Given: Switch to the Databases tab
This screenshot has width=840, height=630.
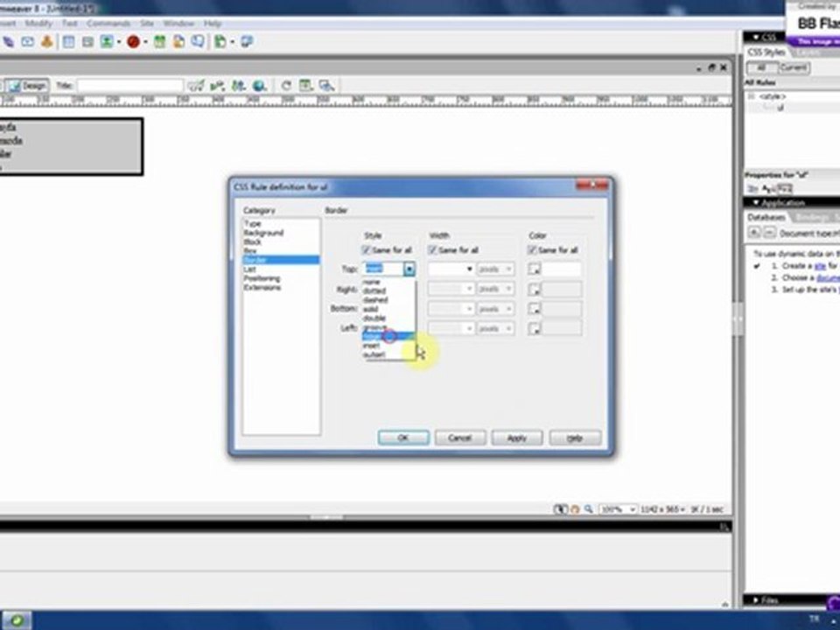Looking at the screenshot, I should point(766,217).
